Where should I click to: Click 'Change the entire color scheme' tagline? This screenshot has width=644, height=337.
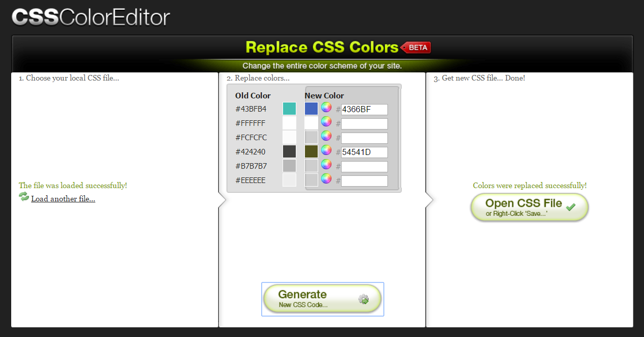coord(322,66)
